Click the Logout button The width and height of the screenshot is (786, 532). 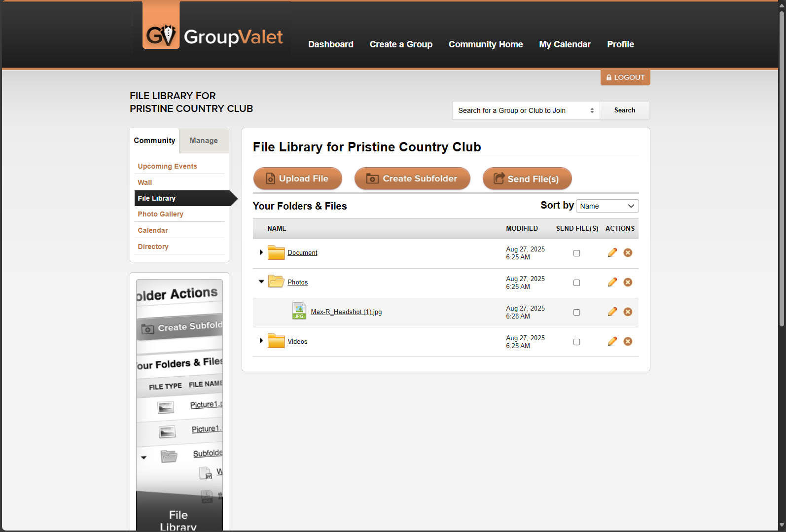point(625,77)
